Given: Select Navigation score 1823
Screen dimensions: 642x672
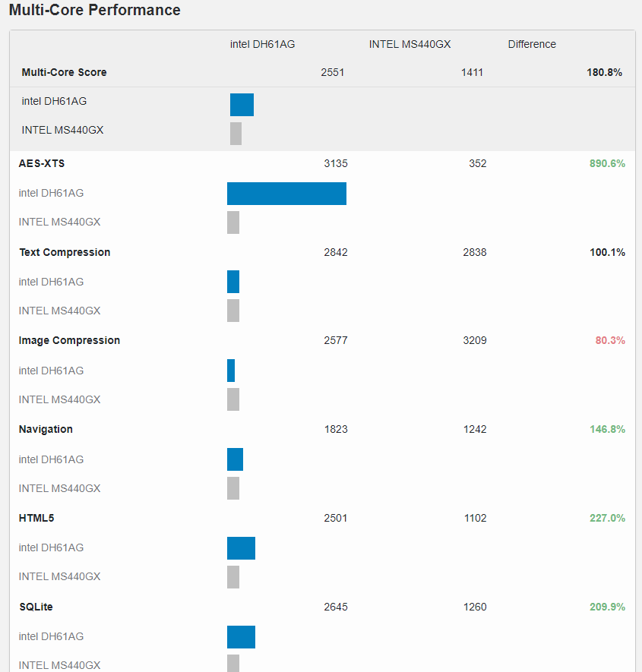Looking at the screenshot, I should click(x=336, y=429).
